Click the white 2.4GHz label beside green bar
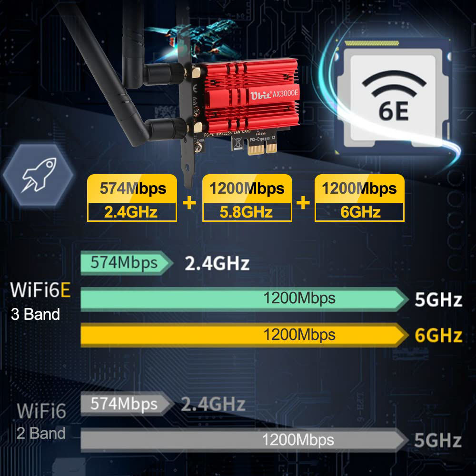Viewport: 476px width, 476px height. pos(217,263)
